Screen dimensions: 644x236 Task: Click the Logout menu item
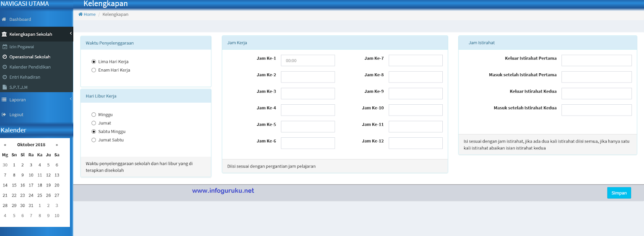click(x=37, y=114)
